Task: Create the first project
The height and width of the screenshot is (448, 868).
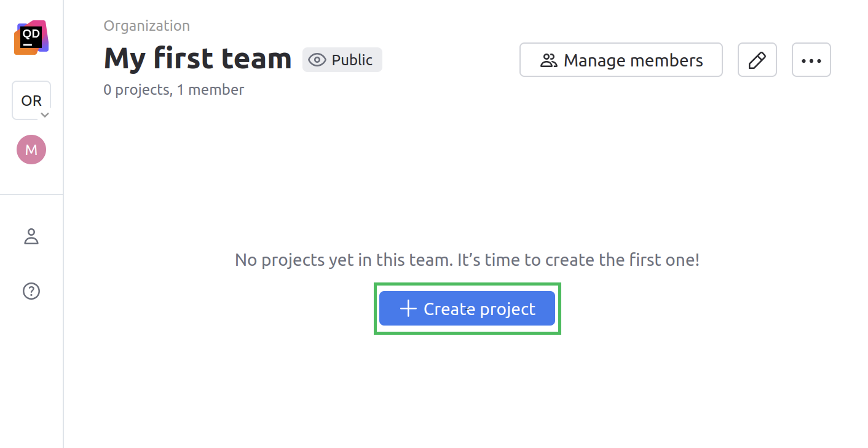Action: [x=467, y=308]
